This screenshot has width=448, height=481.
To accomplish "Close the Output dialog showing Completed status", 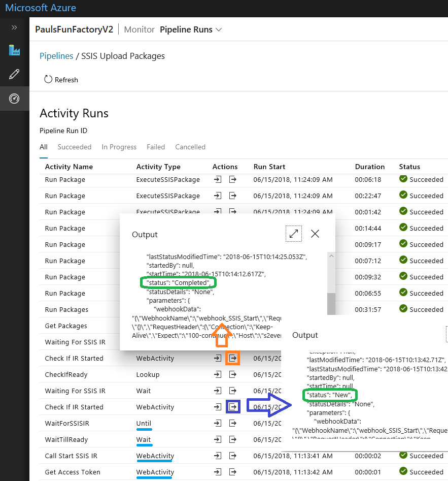I will click(315, 234).
